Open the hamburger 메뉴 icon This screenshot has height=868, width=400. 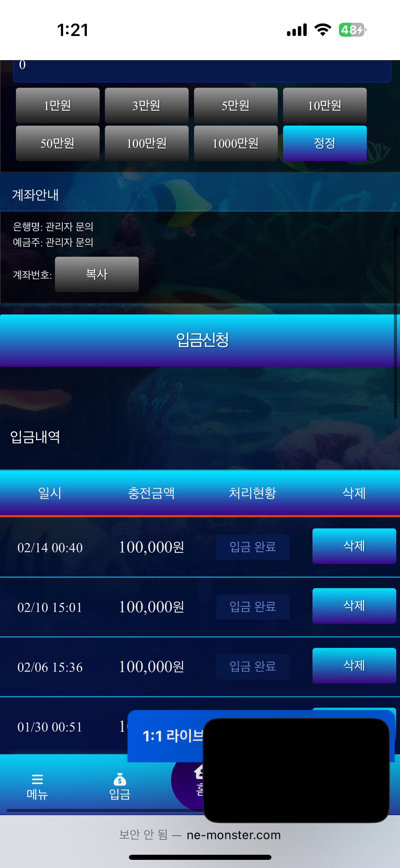coord(37,779)
